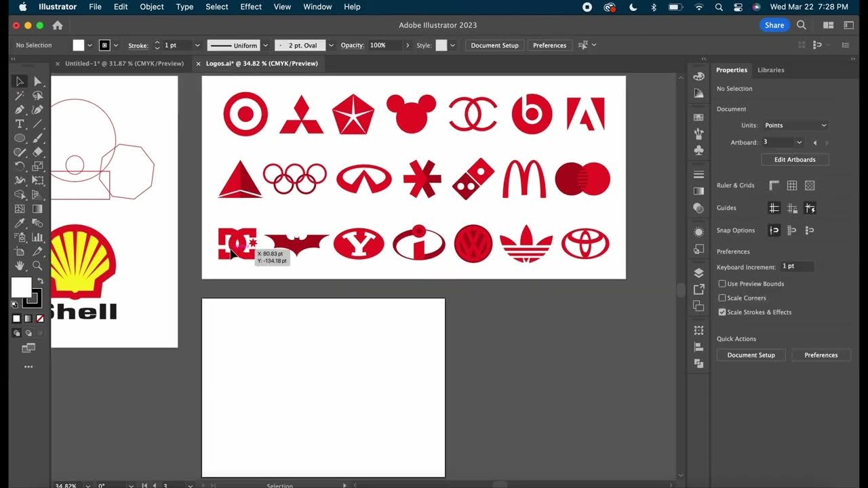Screen dimensions: 868x488
Task: Open the Layers panel from dock
Action: point(698,273)
